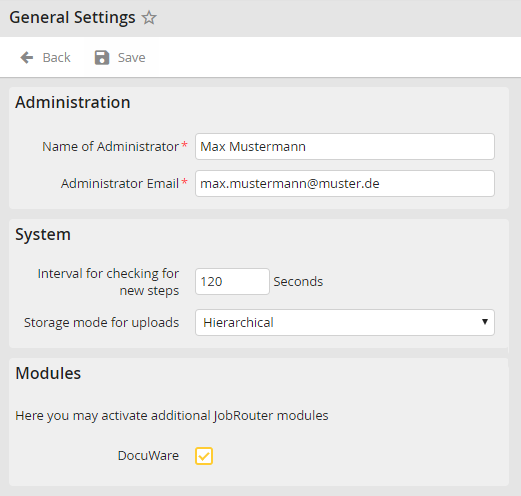
Task: Click the Administration section heading
Action: 73,102
